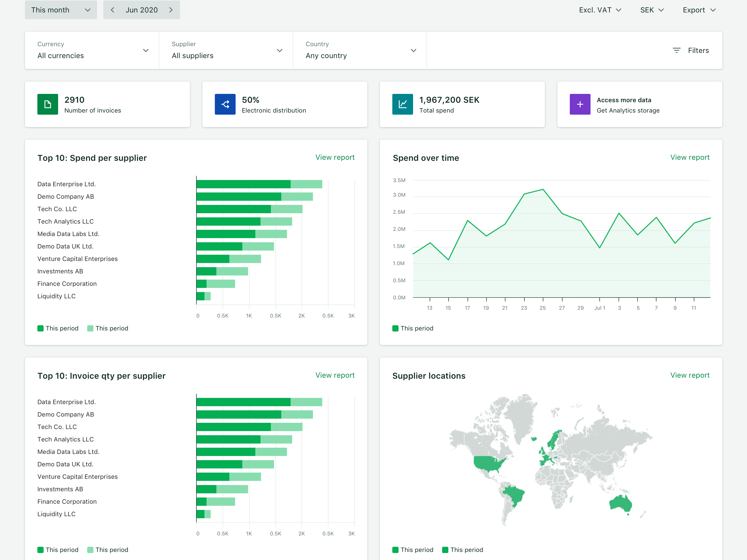View report for Top 10 Invoice qty per supplier
Screen dimensions: 747x560
(335, 375)
